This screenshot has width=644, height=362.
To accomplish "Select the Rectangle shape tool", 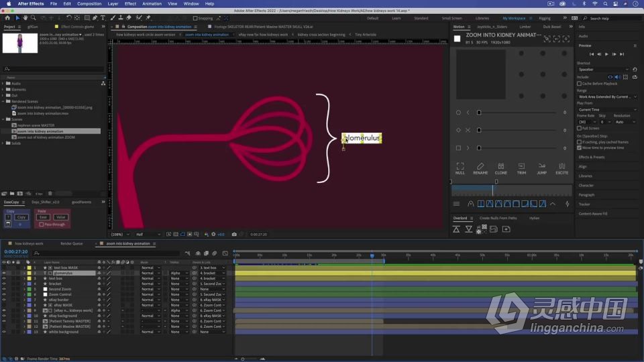I will pyautogui.click(x=87, y=18).
